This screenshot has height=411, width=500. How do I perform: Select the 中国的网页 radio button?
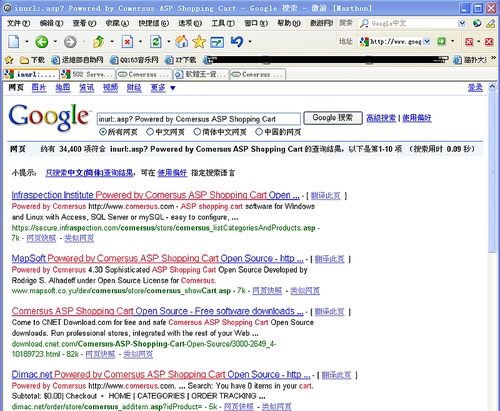[259, 132]
